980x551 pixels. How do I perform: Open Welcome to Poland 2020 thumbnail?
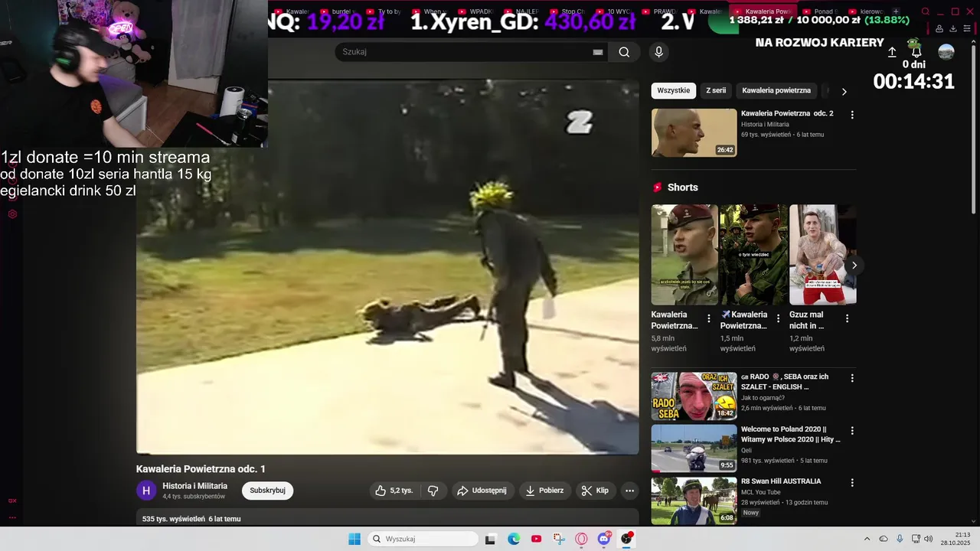point(694,448)
